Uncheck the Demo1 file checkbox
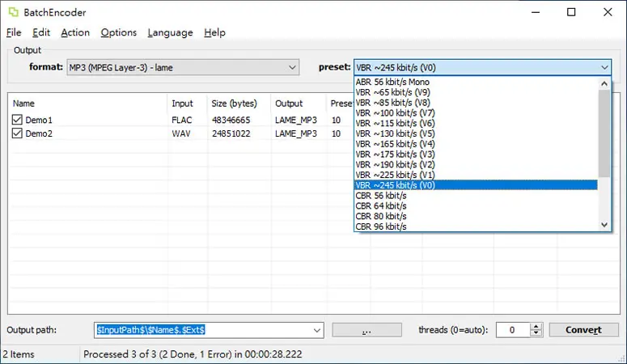The width and height of the screenshot is (627, 364). [x=17, y=120]
